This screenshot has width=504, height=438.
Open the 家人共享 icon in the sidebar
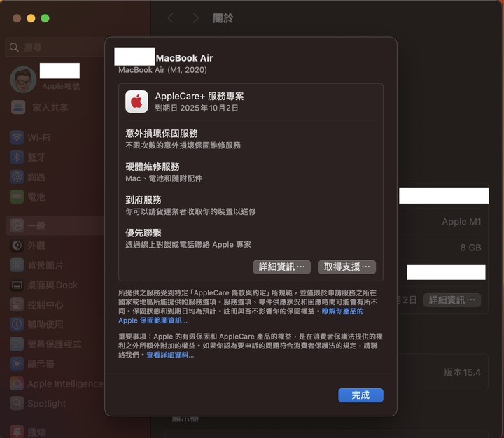18,107
